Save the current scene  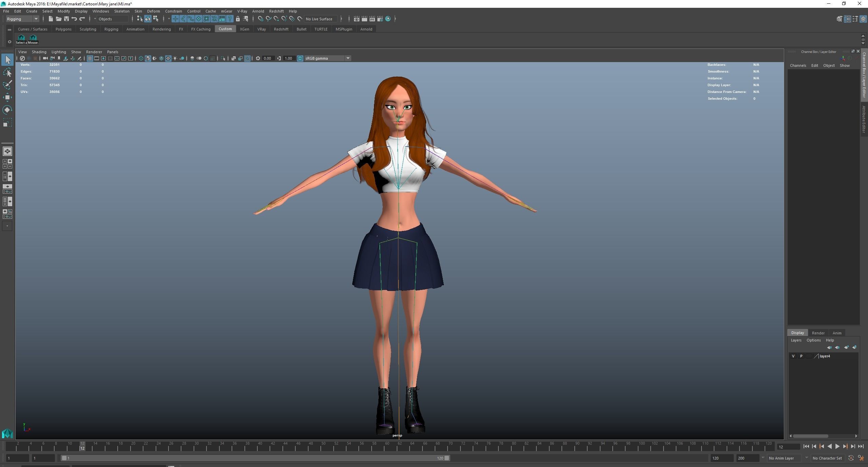[66, 19]
